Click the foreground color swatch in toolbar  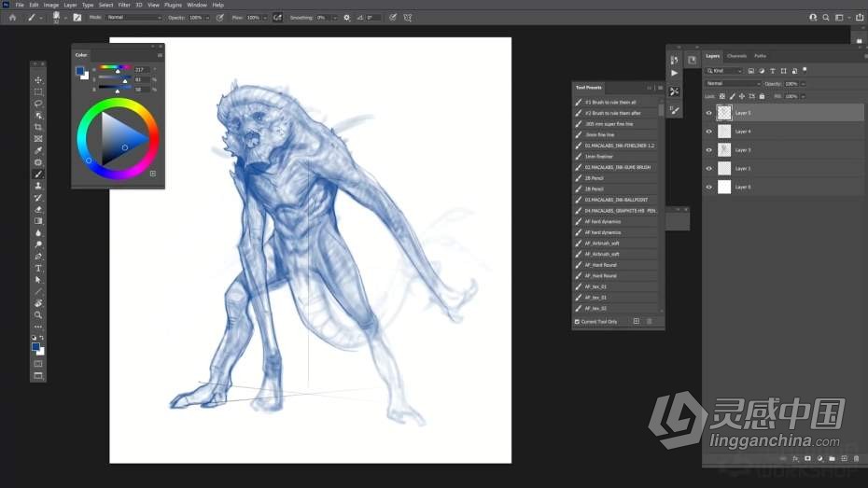click(x=35, y=347)
